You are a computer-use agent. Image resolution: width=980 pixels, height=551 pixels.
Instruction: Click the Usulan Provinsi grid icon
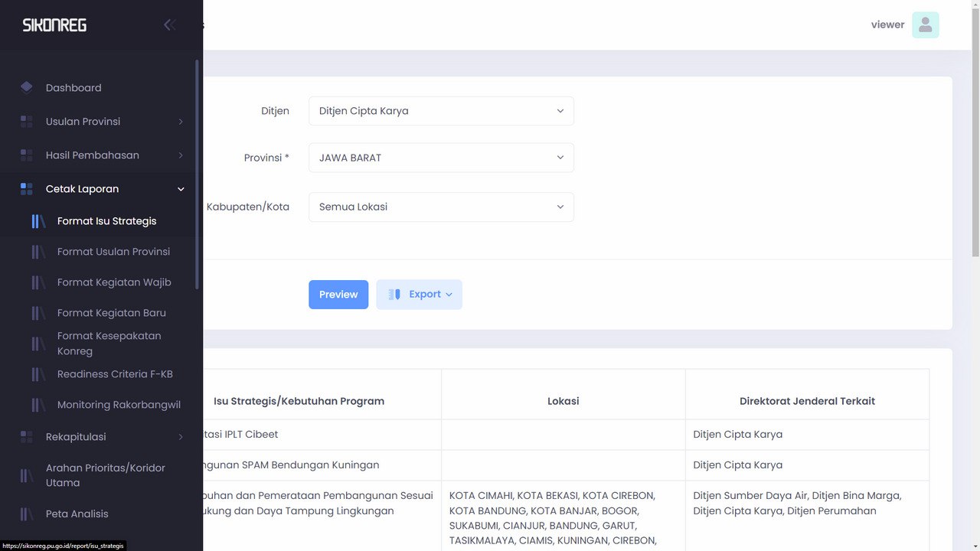(x=27, y=122)
